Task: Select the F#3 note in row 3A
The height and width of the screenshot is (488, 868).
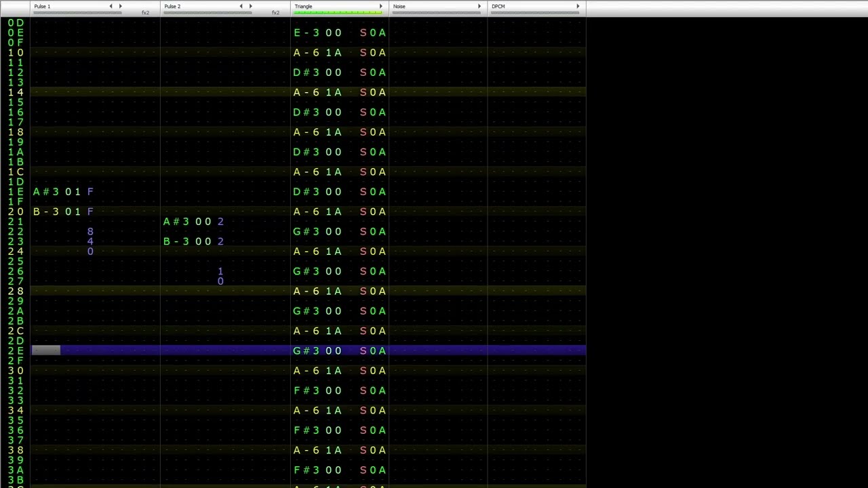Action: click(306, 470)
